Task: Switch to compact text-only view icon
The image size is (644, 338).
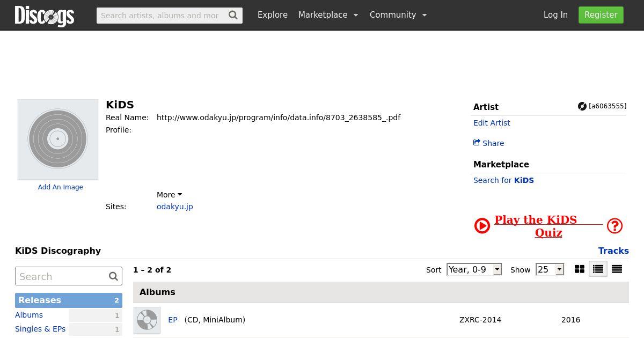Action: (x=617, y=269)
